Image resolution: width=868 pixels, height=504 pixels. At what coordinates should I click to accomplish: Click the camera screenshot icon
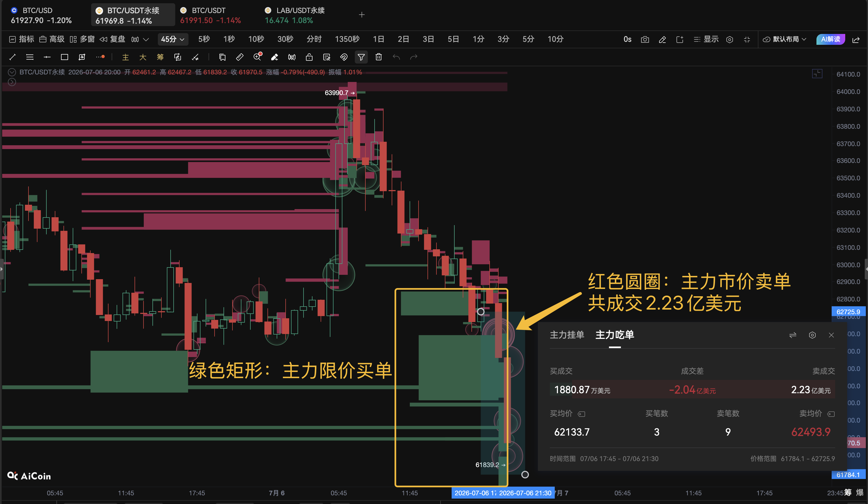[x=645, y=39]
